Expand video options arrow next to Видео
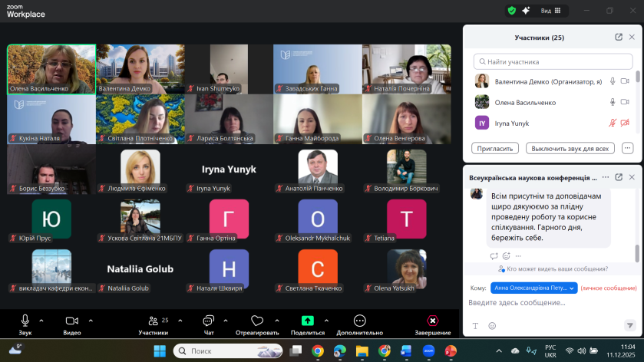This screenshot has height=362, width=644. click(x=91, y=321)
